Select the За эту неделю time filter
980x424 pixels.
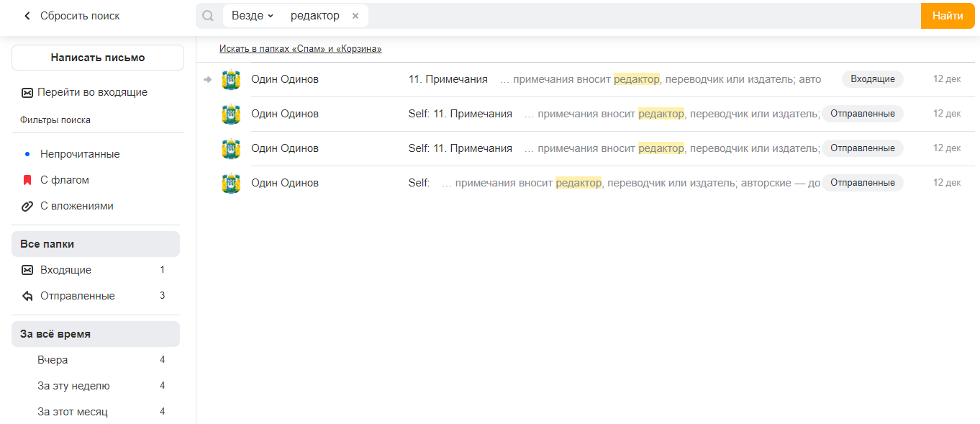[x=73, y=386]
